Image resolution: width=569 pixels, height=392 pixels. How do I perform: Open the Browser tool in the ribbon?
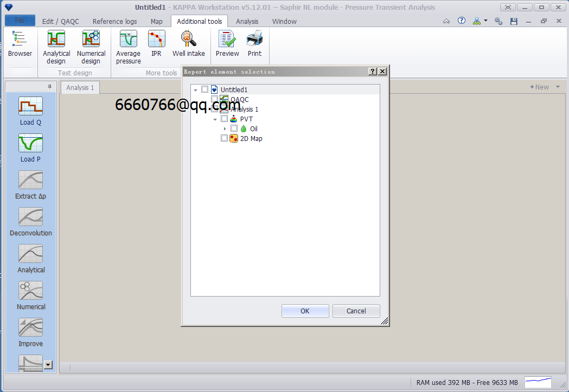[x=20, y=43]
